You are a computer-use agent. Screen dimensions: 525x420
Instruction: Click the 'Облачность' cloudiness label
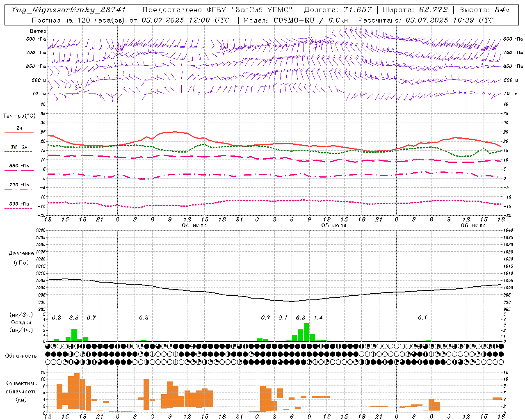point(21,356)
